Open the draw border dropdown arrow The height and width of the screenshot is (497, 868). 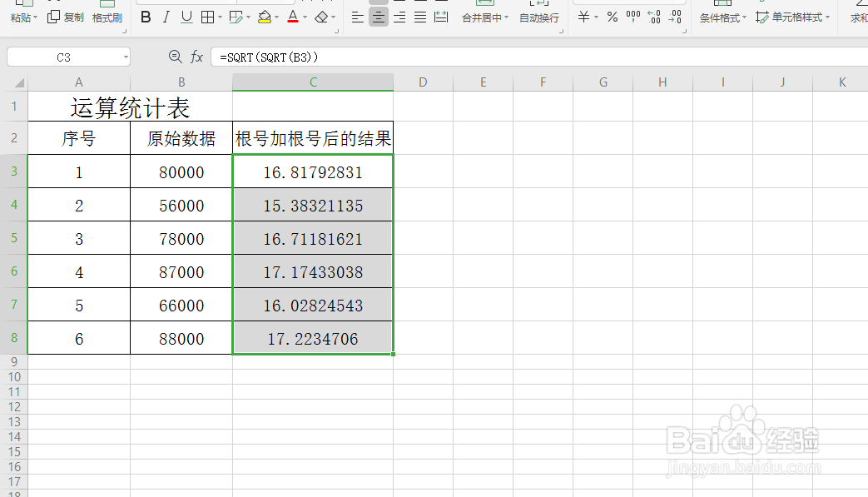(249, 17)
